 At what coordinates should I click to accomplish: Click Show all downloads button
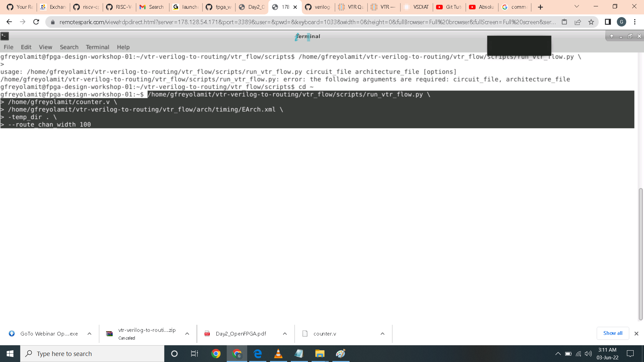pyautogui.click(x=612, y=333)
